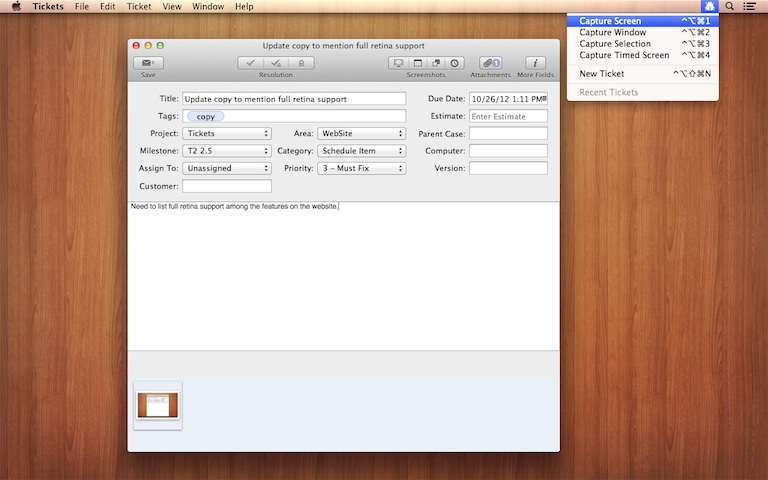Choose Capture Selection from the open menu
Image resolution: width=768 pixels, height=480 pixels.
[x=615, y=44]
